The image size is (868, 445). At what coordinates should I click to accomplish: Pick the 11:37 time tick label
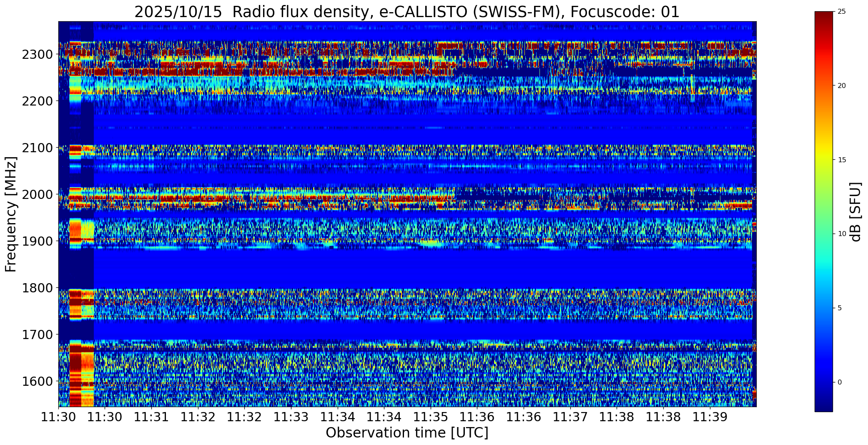[570, 417]
